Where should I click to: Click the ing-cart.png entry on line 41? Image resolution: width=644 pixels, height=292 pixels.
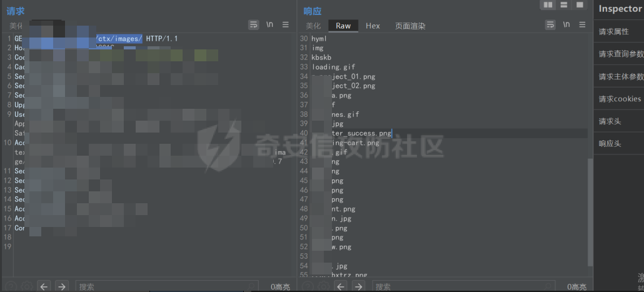(355, 143)
